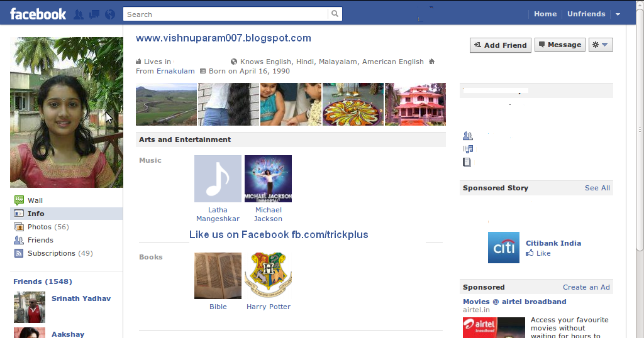
Task: Click the house icon after American English
Action: click(431, 62)
